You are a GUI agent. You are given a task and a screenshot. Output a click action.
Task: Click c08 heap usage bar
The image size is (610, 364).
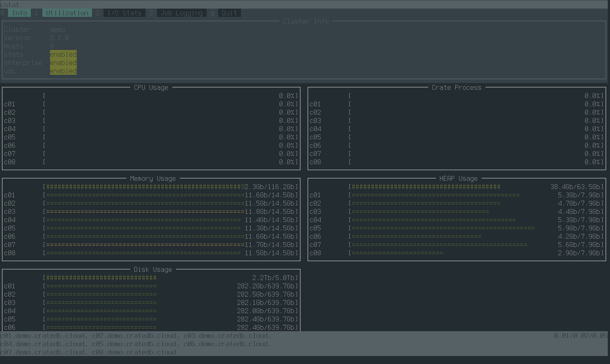[x=476, y=253]
